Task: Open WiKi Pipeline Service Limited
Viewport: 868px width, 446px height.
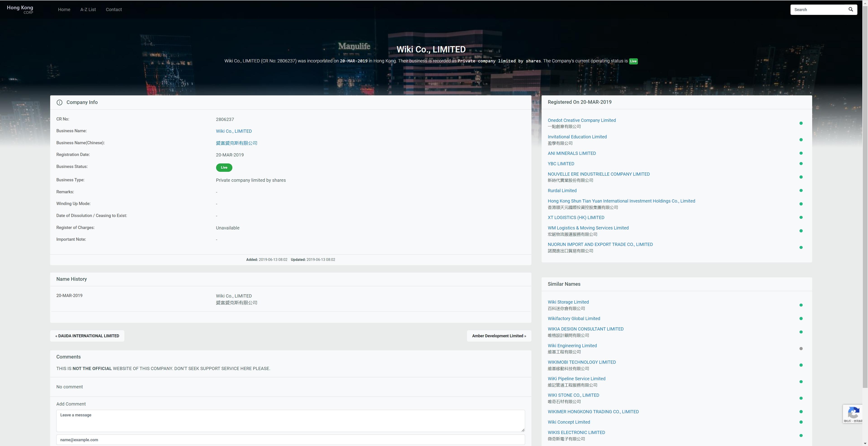Action: coord(577,379)
